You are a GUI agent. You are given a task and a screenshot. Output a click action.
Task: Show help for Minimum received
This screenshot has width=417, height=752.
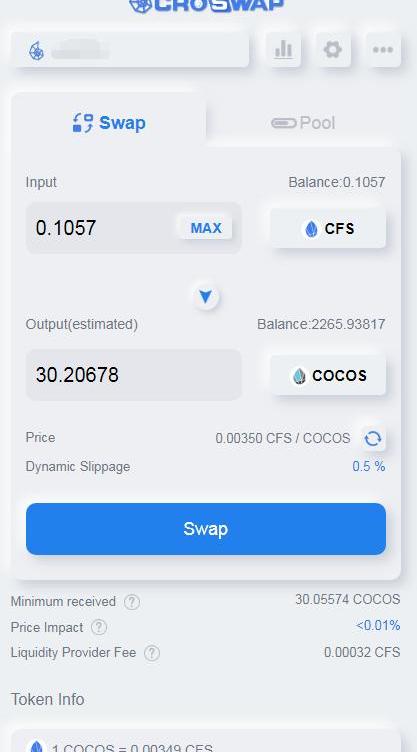pyautogui.click(x=132, y=602)
